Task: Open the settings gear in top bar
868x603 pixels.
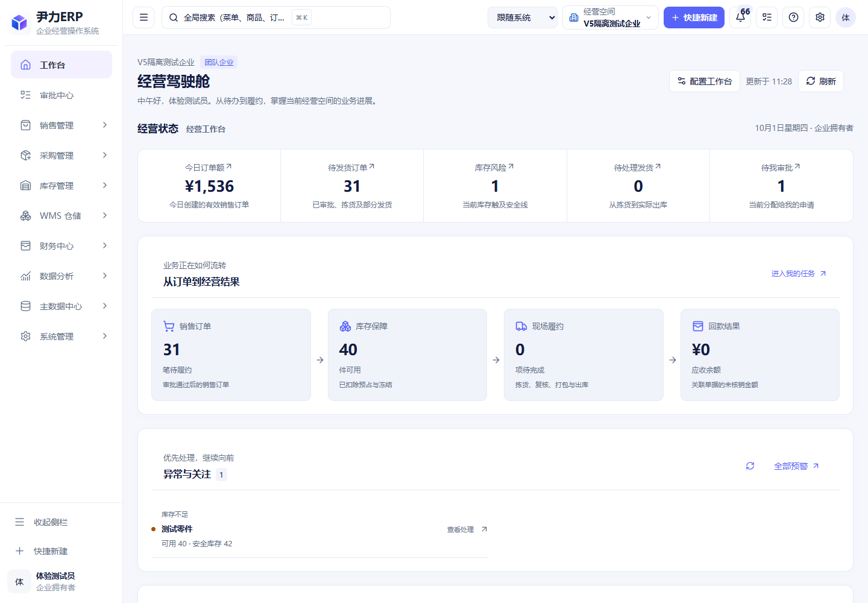Action: coord(820,17)
